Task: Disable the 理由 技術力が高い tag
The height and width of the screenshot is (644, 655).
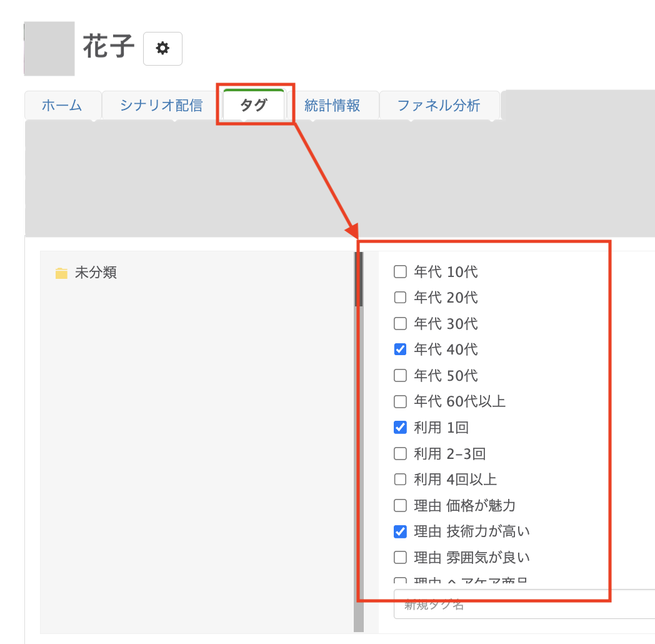Action: point(400,531)
